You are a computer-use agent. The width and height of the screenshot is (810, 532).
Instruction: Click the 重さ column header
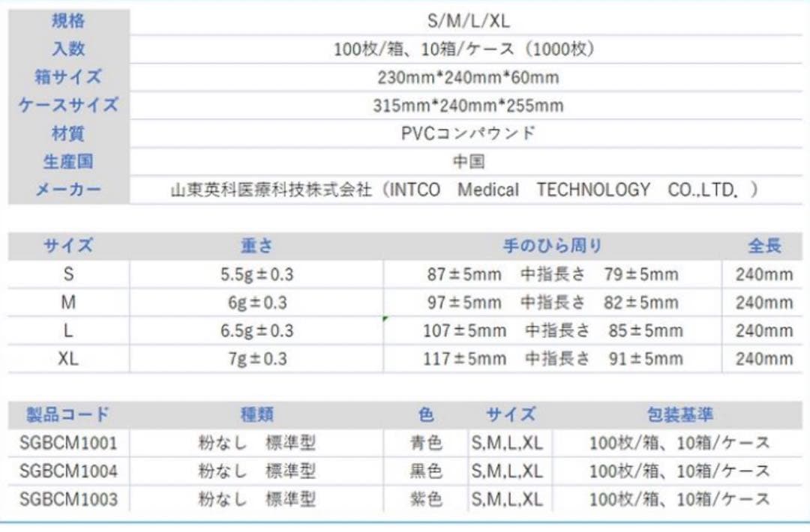(x=256, y=246)
